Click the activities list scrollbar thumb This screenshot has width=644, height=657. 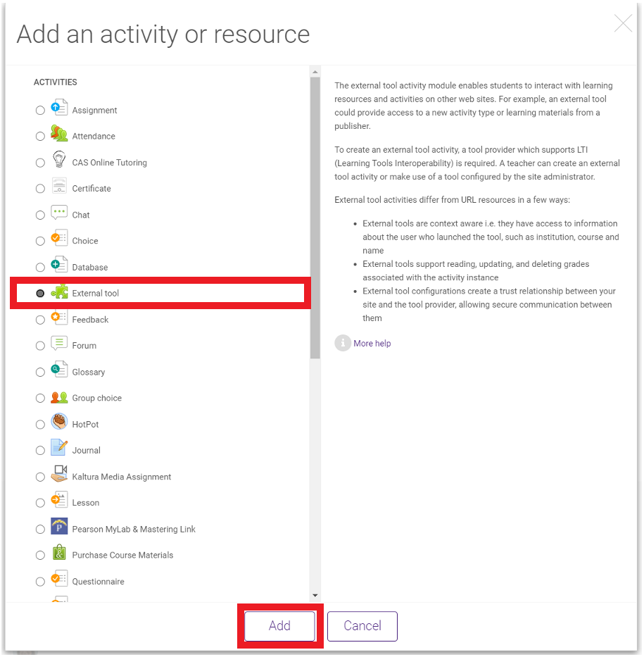click(315, 218)
